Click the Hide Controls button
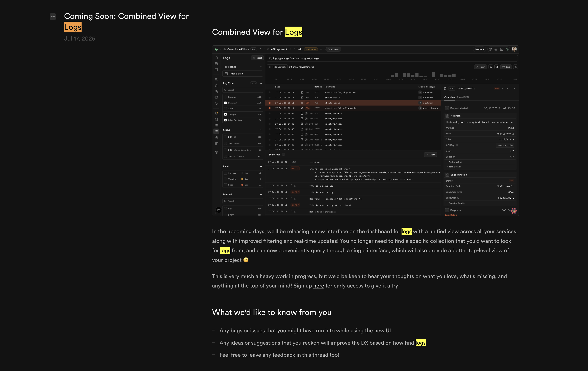Screen dimensions: 588x371 (x=277, y=67)
